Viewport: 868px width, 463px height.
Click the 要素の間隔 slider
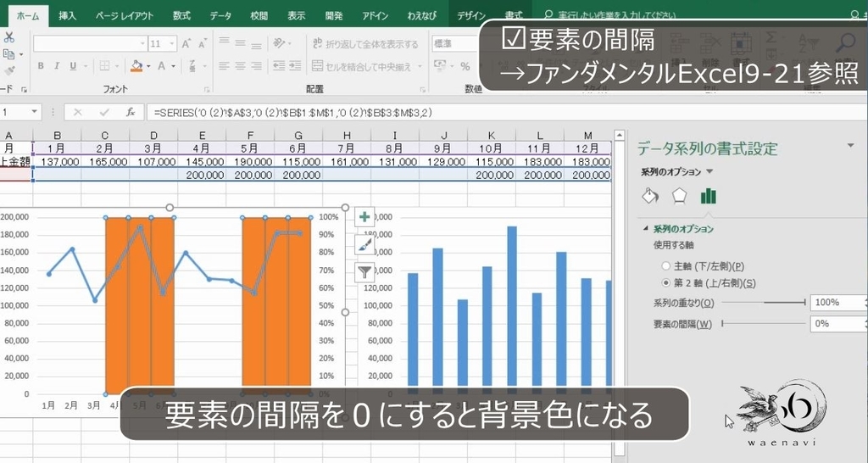point(764,323)
